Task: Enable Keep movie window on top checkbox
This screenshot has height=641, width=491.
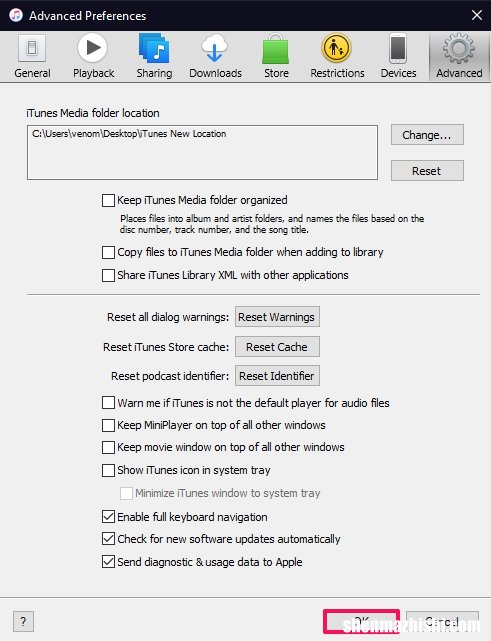Action: [108, 447]
